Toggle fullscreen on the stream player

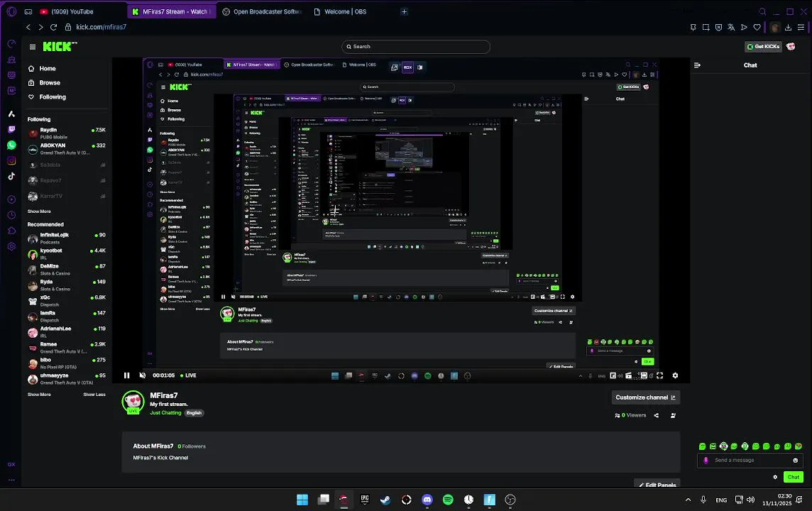point(660,375)
